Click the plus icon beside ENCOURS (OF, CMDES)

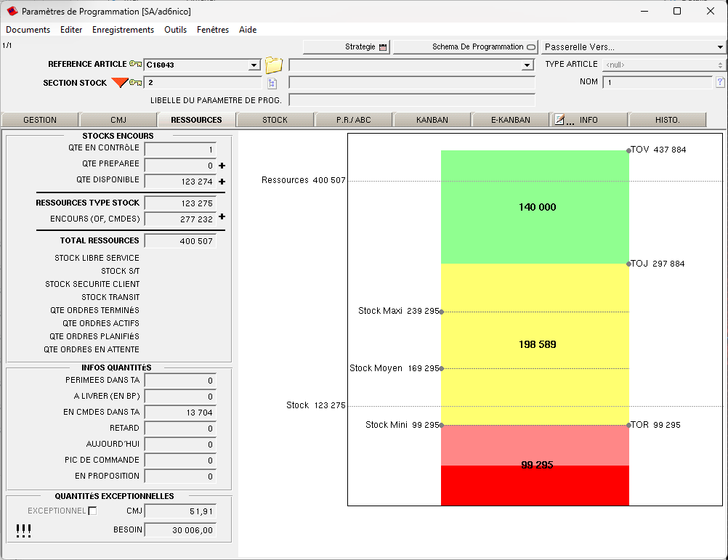click(x=222, y=217)
